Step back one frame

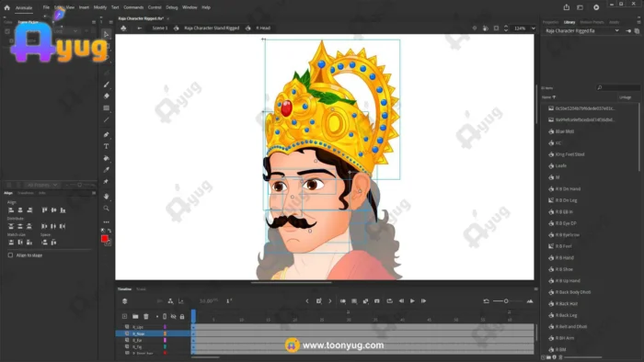(401, 301)
